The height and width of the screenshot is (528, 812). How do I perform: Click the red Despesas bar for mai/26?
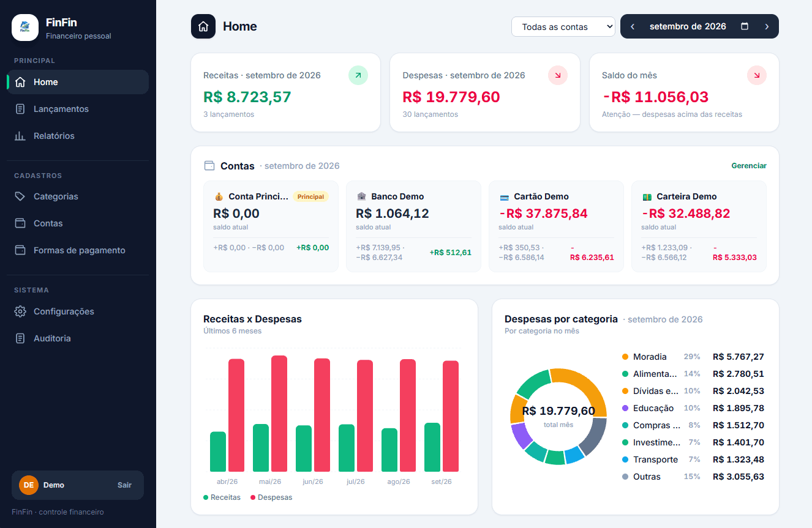click(x=279, y=414)
